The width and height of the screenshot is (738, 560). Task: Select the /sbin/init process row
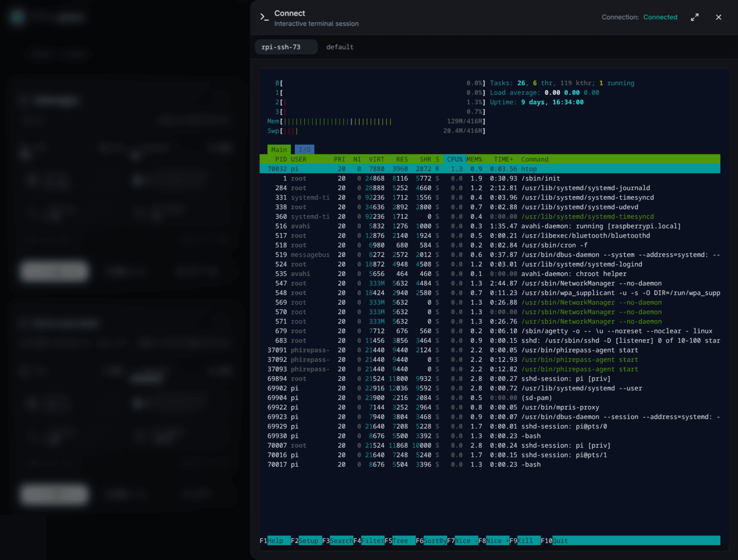490,178
